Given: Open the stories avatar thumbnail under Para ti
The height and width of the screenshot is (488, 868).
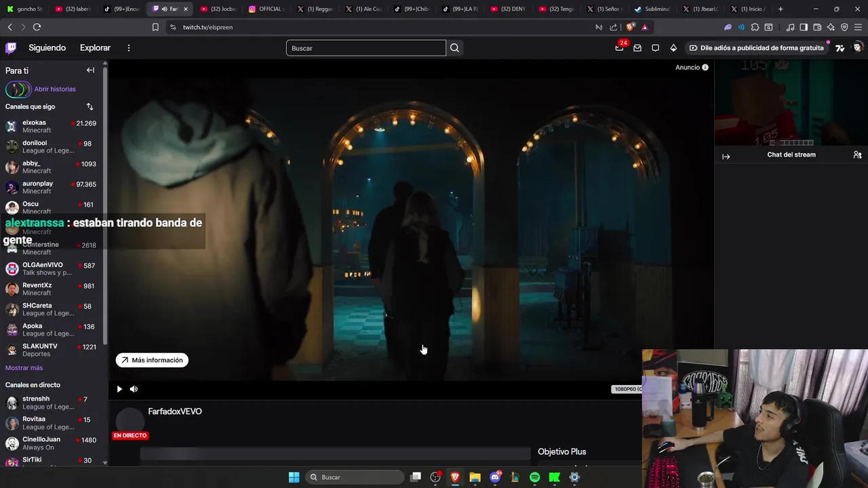Looking at the screenshot, I should coord(18,89).
